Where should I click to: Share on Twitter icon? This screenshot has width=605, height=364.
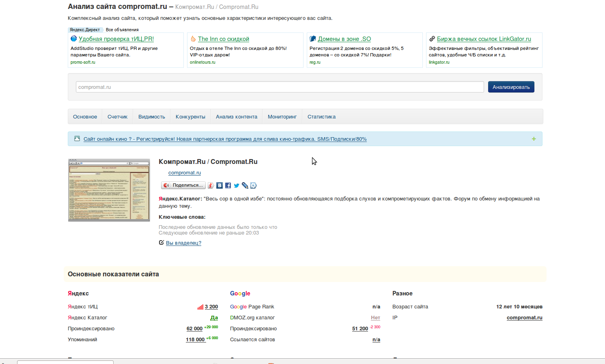click(237, 185)
